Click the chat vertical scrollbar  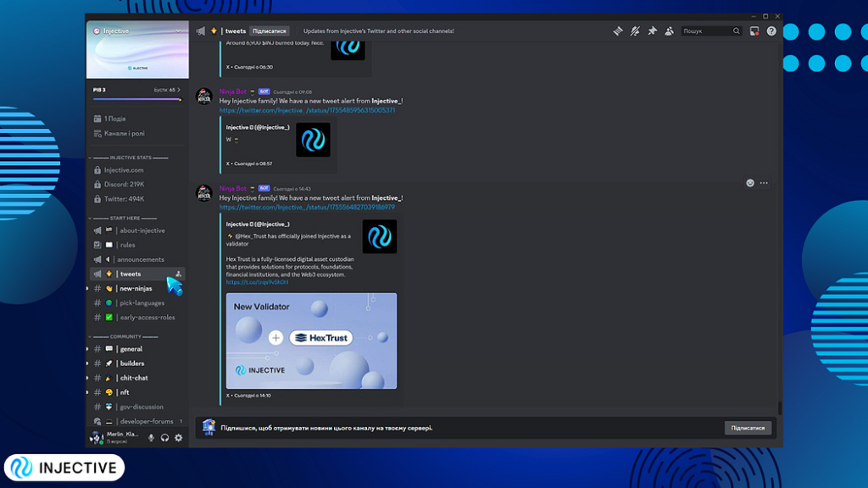tap(780, 408)
